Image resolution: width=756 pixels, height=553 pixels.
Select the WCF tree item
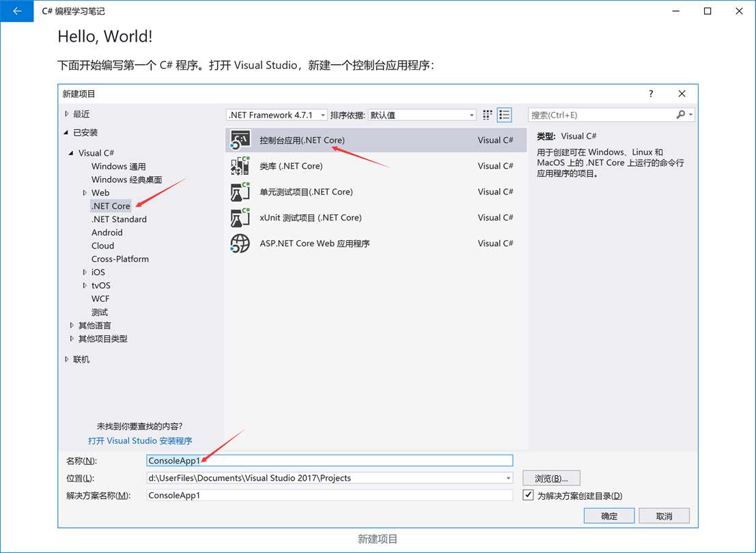coord(100,298)
